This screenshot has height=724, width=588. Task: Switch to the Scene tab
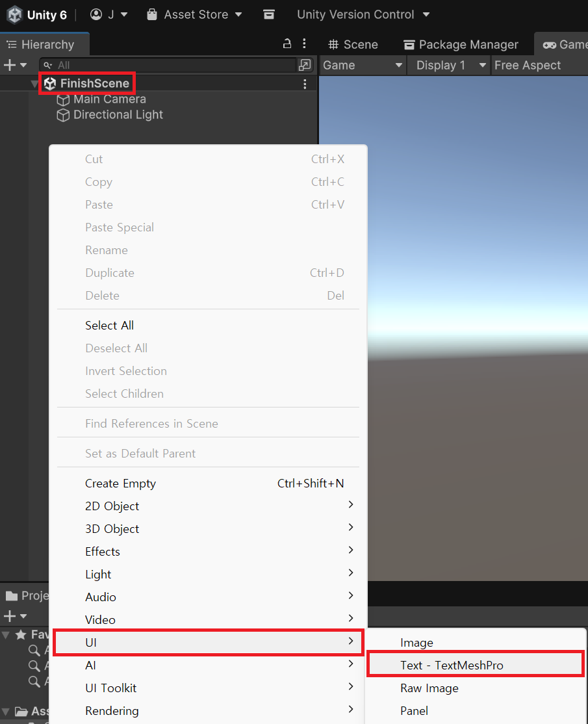353,44
